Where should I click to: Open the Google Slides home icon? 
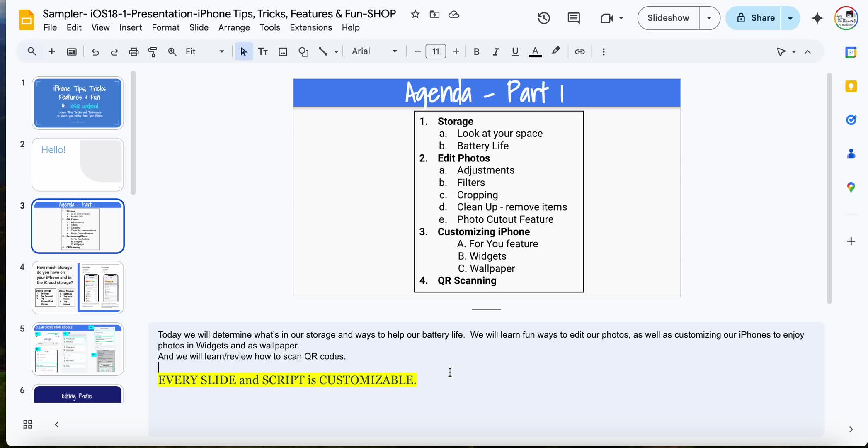[x=27, y=20]
